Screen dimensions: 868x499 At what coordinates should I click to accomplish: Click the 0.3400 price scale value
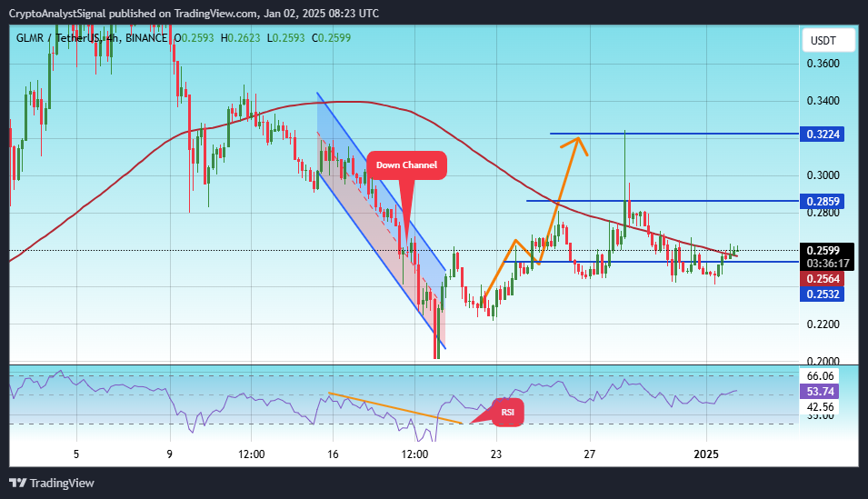pos(823,101)
